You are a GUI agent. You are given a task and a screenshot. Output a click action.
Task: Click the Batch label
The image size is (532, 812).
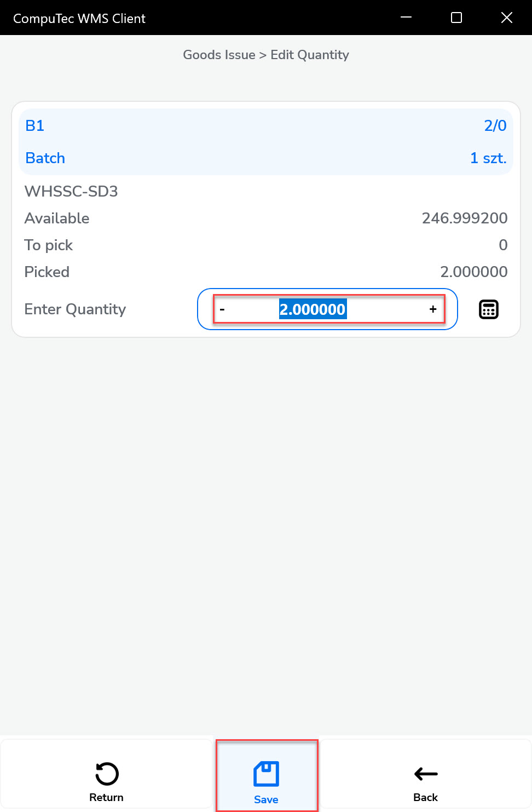[x=45, y=158]
